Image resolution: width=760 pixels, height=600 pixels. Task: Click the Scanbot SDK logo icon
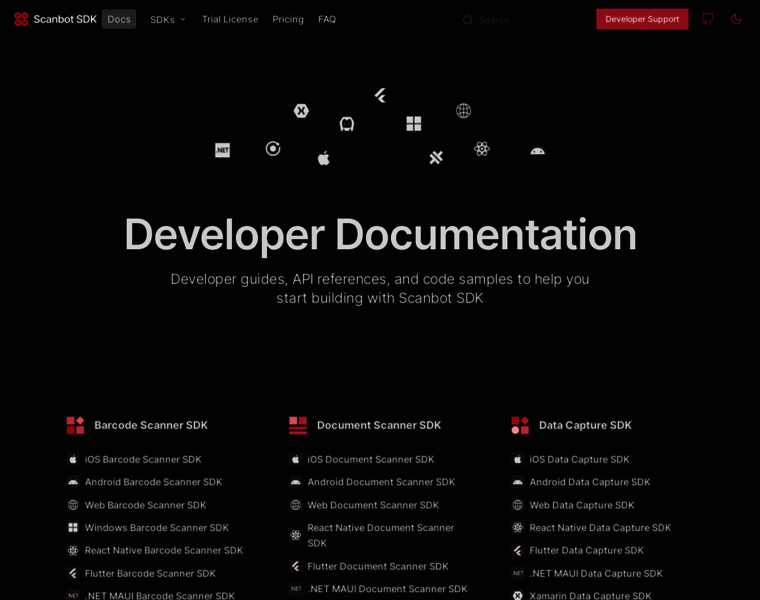pyautogui.click(x=21, y=19)
